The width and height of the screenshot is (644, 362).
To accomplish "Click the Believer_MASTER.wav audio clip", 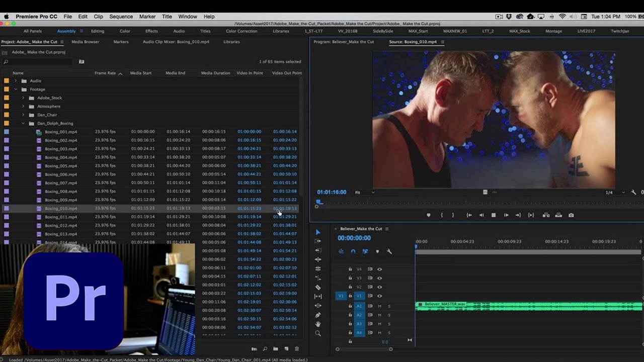I will (529, 306).
